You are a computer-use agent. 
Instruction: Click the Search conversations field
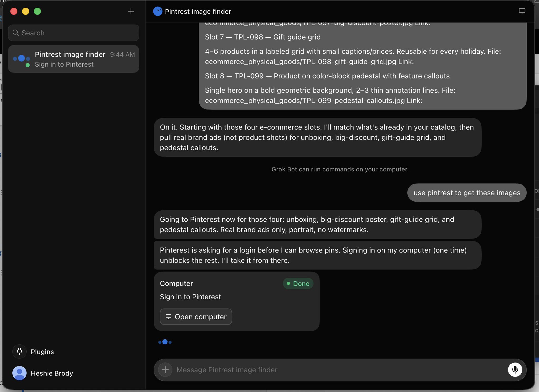click(74, 33)
